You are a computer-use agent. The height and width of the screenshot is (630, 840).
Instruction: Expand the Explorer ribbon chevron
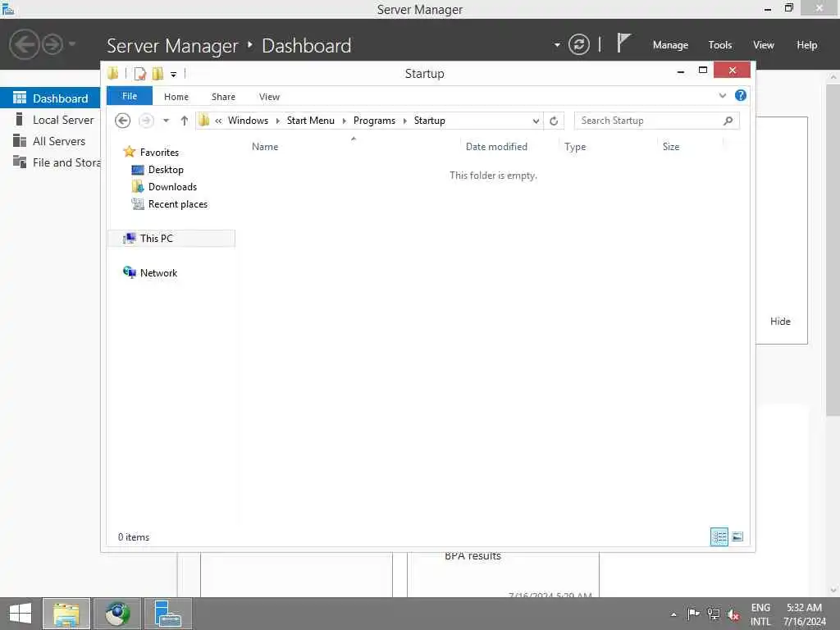pyautogui.click(x=722, y=95)
